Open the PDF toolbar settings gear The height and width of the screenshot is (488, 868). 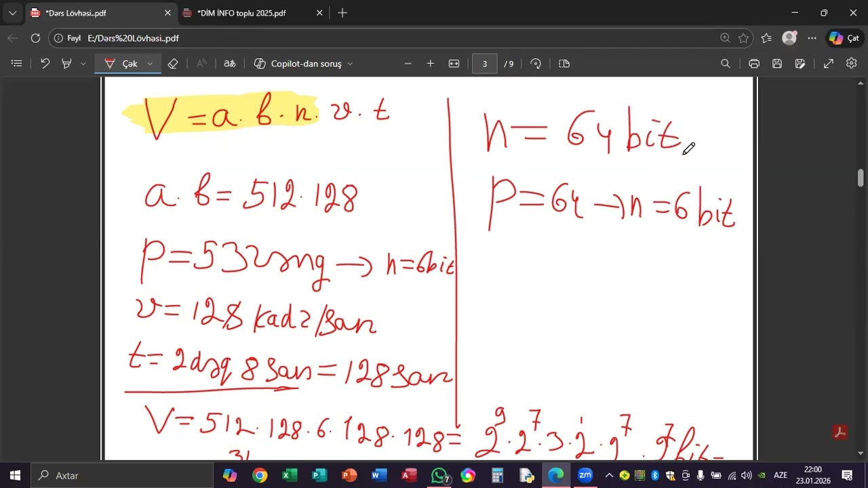click(852, 63)
